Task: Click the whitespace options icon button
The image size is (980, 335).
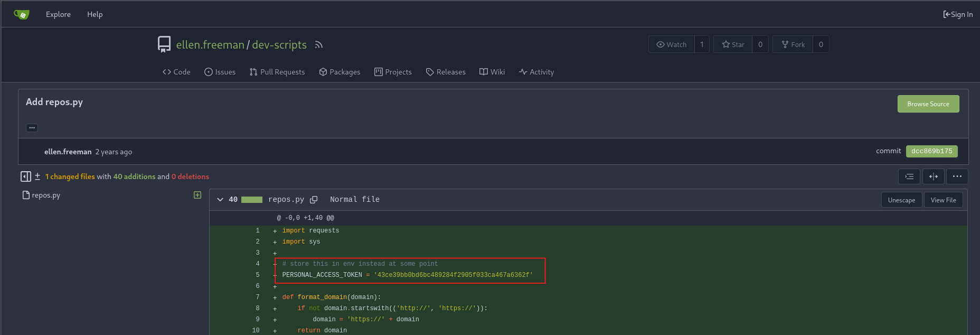Action: pyautogui.click(x=909, y=176)
